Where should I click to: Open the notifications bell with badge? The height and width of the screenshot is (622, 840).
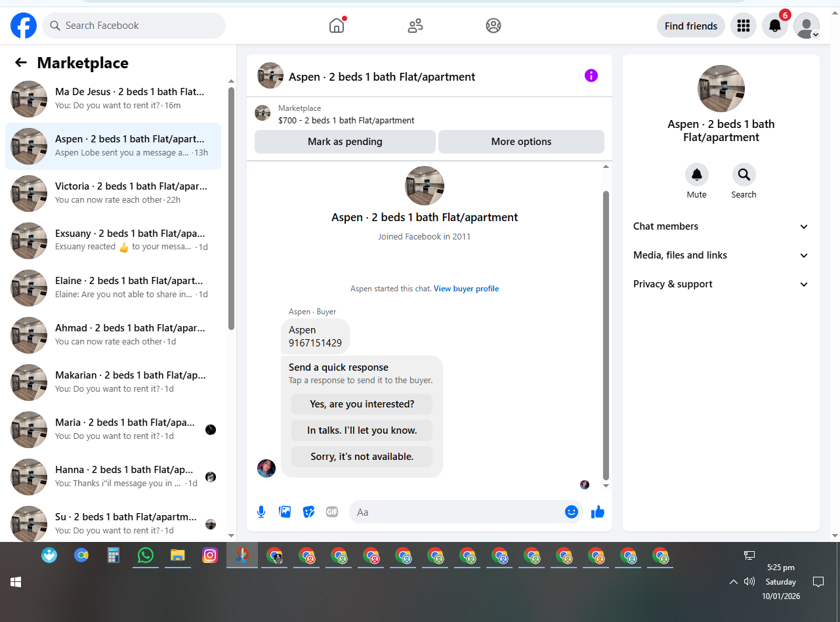click(775, 26)
